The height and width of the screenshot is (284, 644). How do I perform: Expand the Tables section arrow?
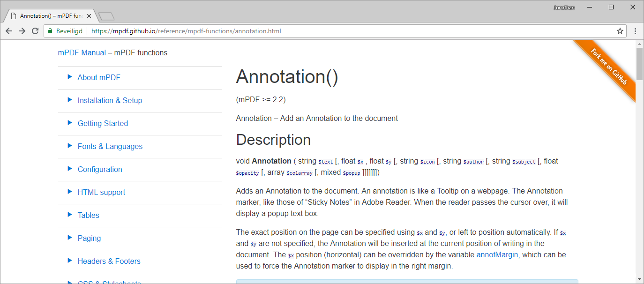(70, 215)
